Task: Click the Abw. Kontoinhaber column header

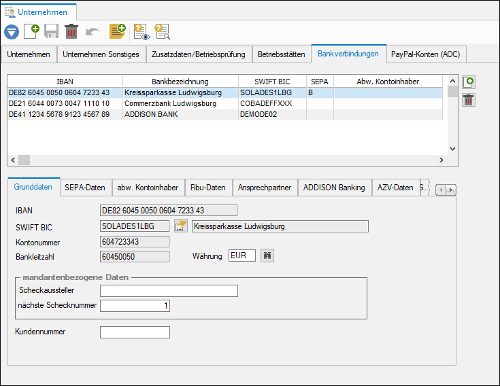Action: click(x=388, y=81)
